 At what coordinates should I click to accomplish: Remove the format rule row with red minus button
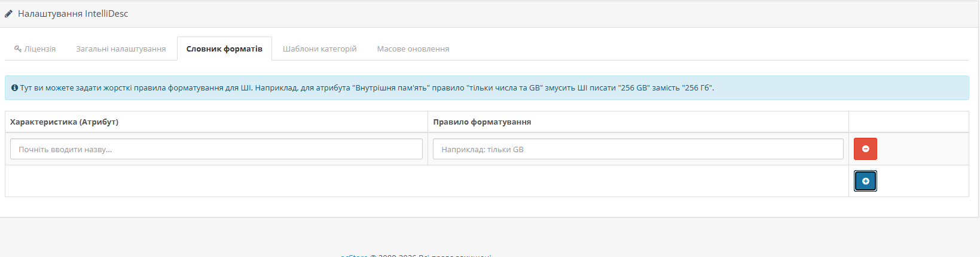pos(865,149)
